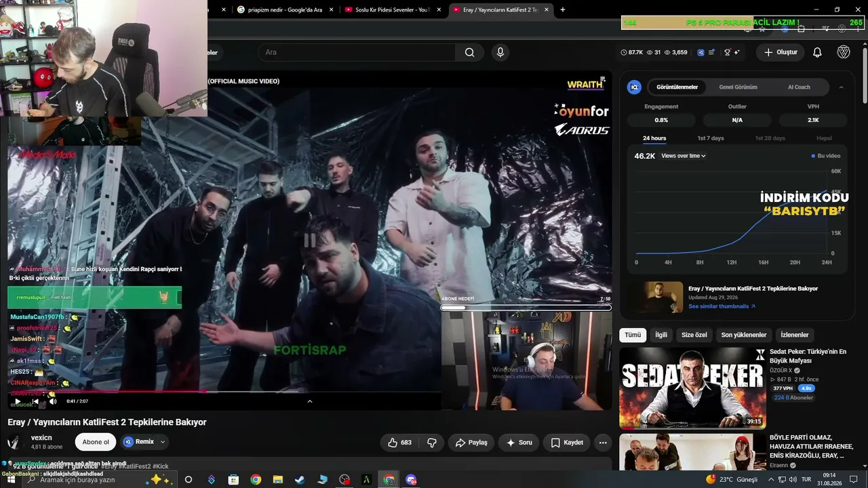Select the 1st 28 days range tab
Viewport: 868px width, 488px height.
click(770, 138)
